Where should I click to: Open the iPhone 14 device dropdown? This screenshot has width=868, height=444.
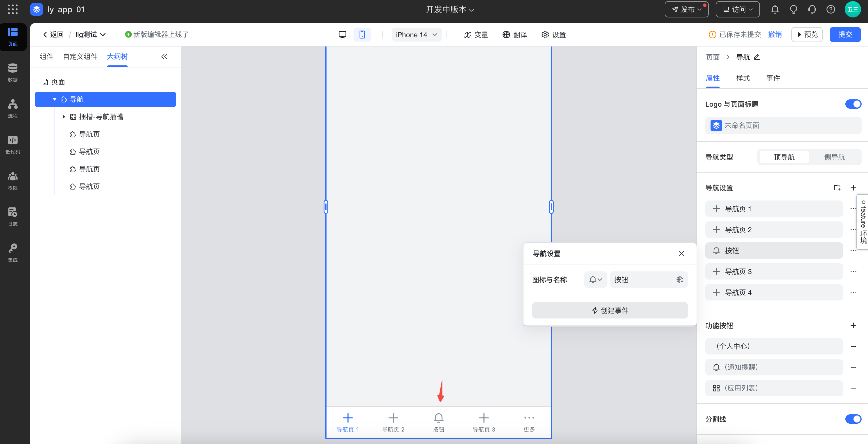click(416, 35)
